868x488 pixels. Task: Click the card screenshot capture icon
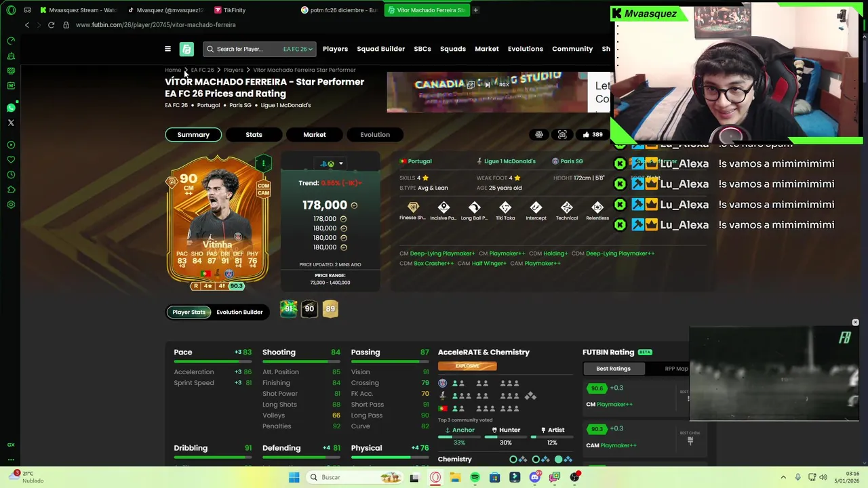tap(562, 134)
